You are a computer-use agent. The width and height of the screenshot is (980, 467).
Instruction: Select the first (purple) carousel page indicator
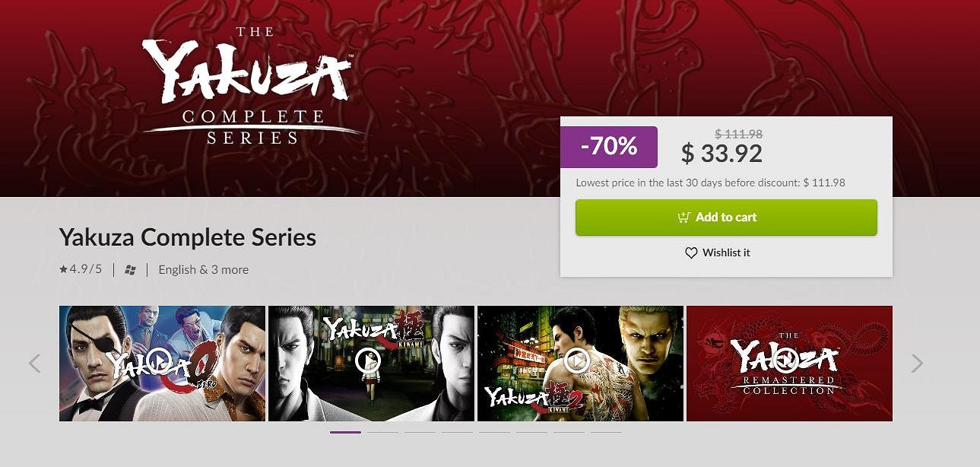click(x=345, y=432)
